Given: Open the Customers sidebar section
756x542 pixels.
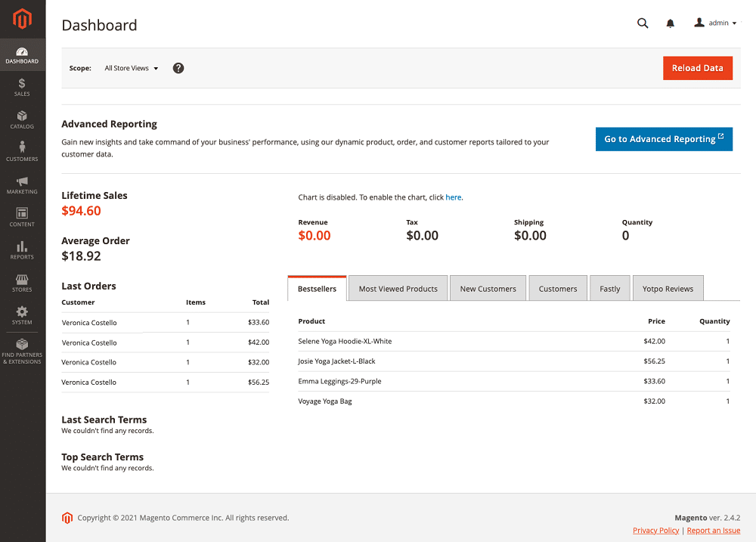Looking at the screenshot, I should 22,151.
